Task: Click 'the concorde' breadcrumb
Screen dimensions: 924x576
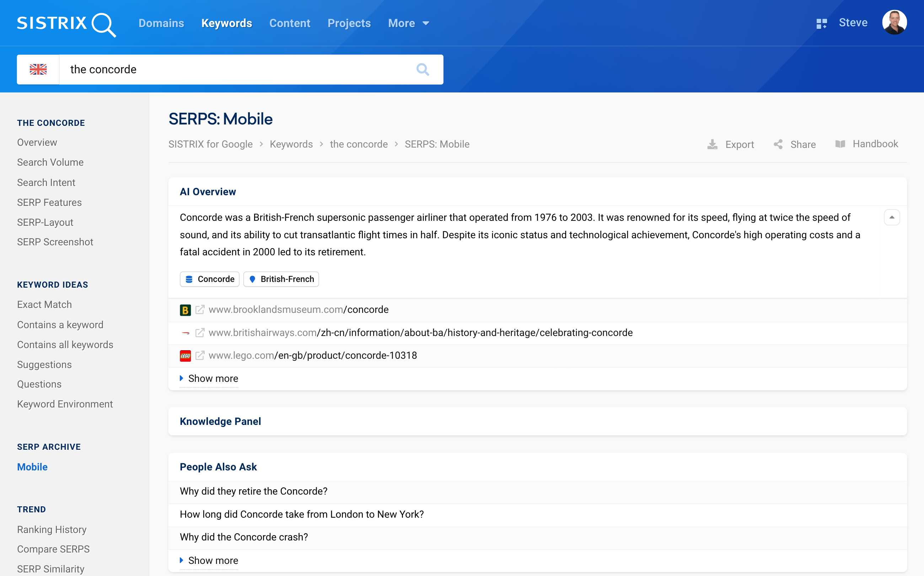Action: (359, 144)
